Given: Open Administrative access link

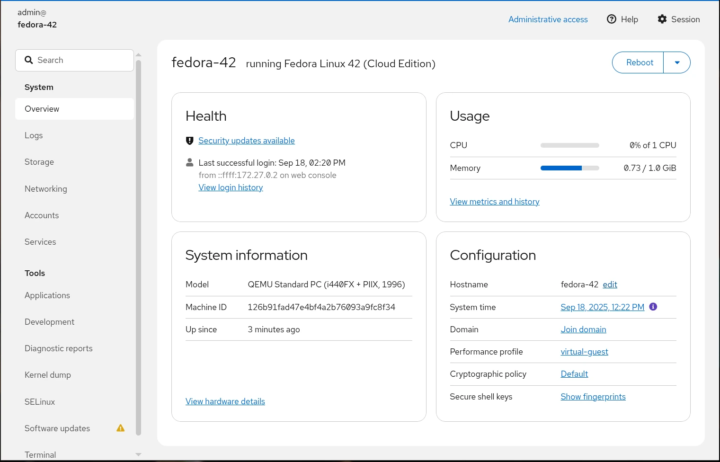Looking at the screenshot, I should click(x=548, y=19).
